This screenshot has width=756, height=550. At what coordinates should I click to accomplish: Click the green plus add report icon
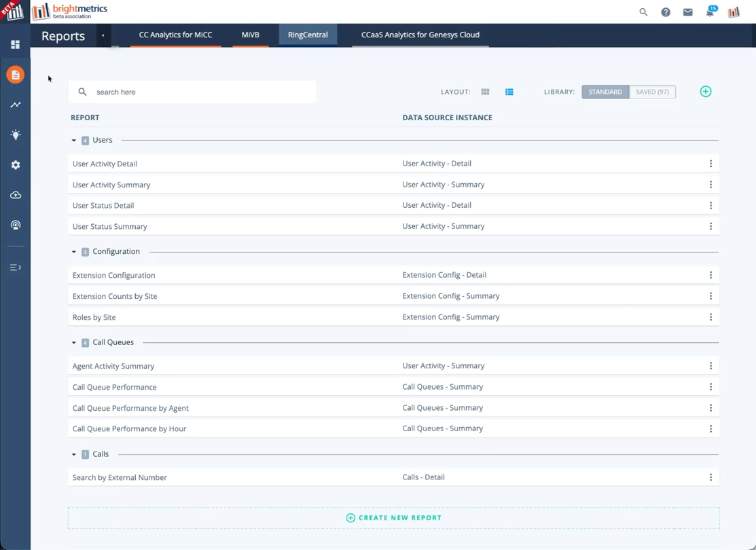pyautogui.click(x=705, y=92)
